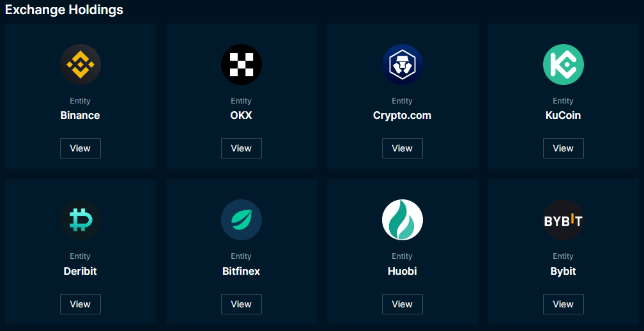644x331 pixels.
Task: Click the Exchange Holdings heading
Action: click(64, 10)
